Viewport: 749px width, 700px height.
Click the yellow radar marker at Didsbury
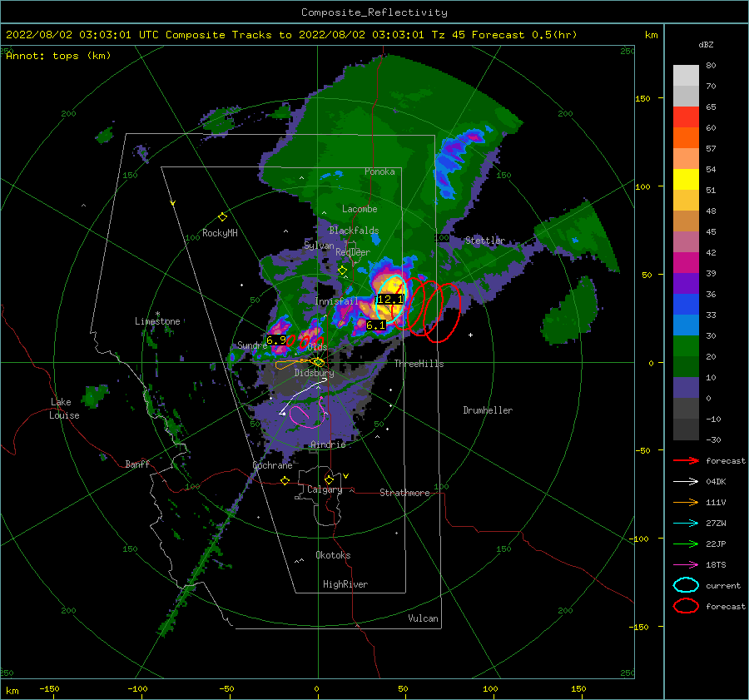pos(318,362)
